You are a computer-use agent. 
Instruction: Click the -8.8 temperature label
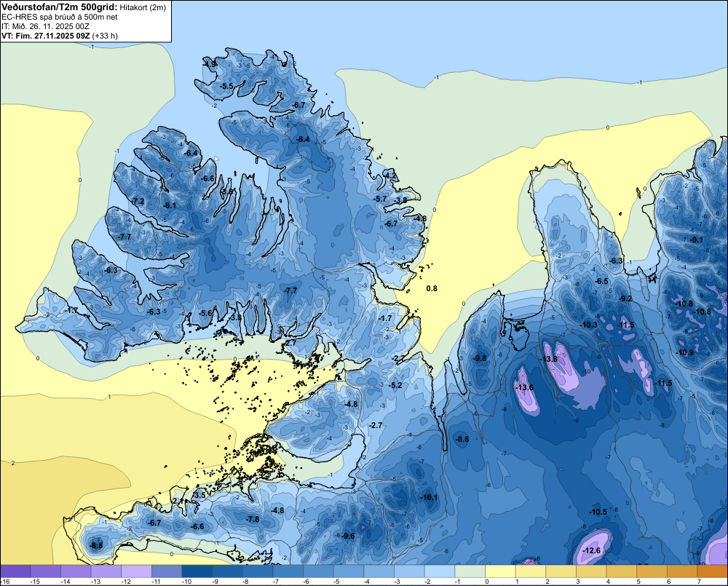click(97, 546)
